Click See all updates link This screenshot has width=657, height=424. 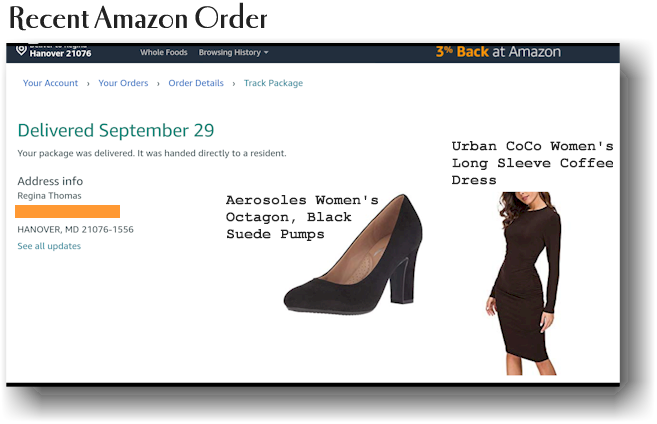pyautogui.click(x=49, y=246)
